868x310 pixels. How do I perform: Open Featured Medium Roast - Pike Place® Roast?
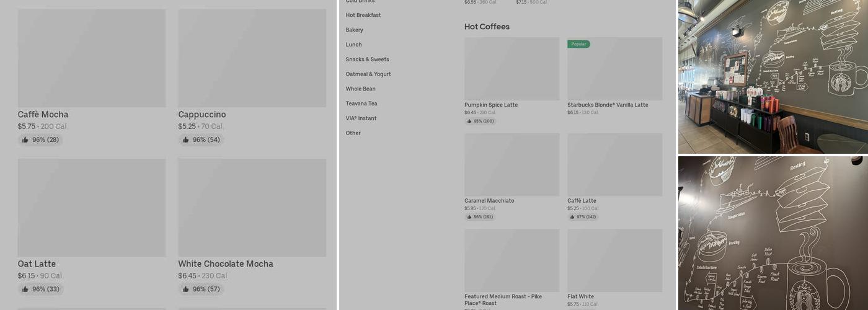pyautogui.click(x=503, y=300)
